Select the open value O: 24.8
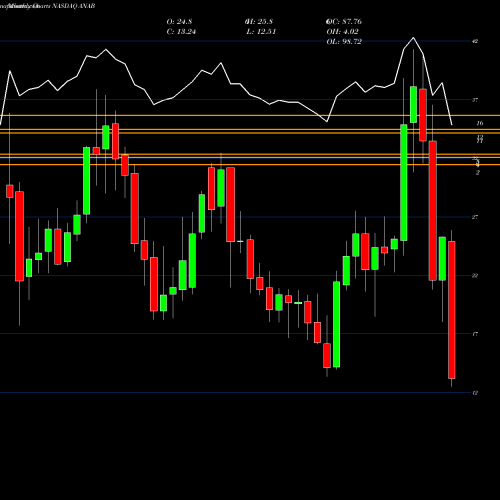The image size is (500, 500). click(179, 22)
